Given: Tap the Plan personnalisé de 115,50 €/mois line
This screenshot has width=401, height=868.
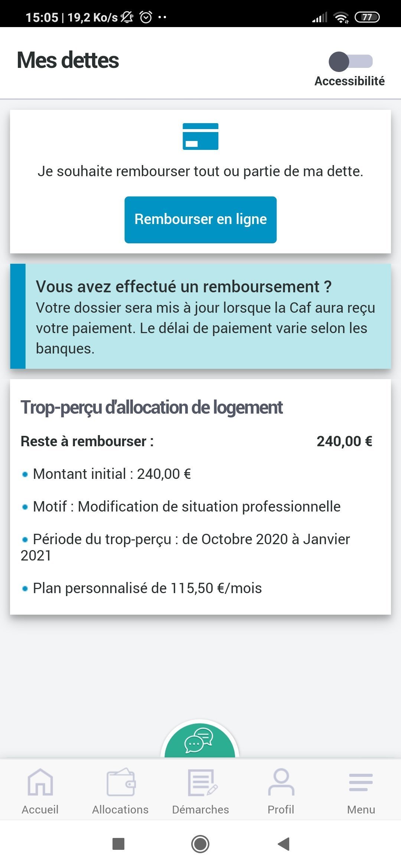Looking at the screenshot, I should click(147, 588).
